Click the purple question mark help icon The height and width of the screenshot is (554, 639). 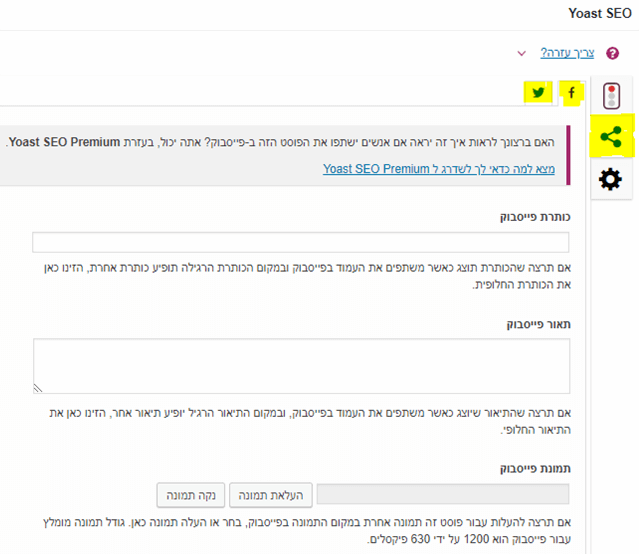[612, 53]
